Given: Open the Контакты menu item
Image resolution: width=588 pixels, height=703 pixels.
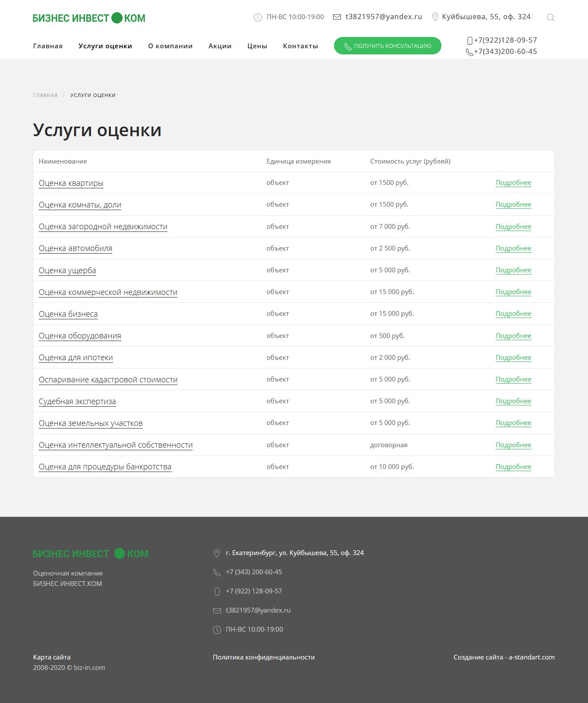Looking at the screenshot, I should point(301,46).
